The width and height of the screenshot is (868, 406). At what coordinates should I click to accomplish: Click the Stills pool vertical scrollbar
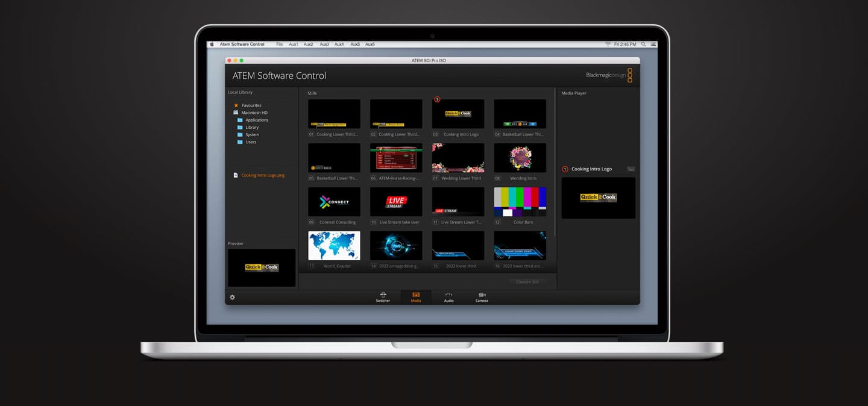[x=555, y=163]
